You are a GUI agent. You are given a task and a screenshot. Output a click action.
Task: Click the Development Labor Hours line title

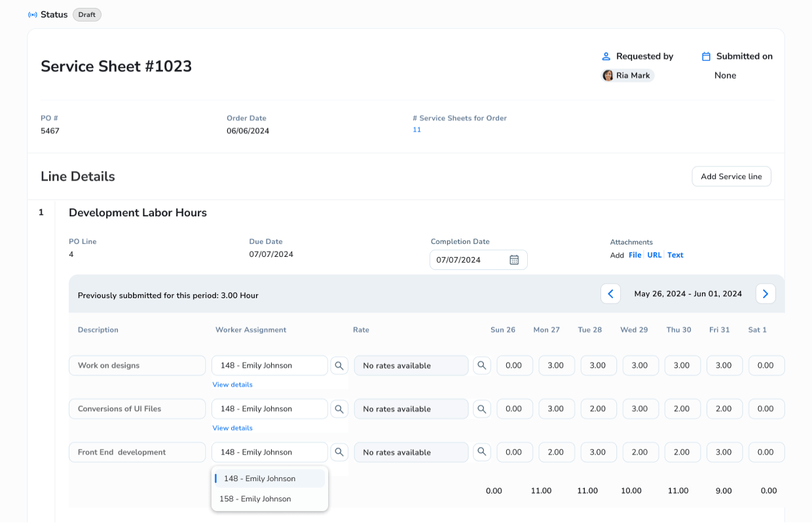click(138, 213)
